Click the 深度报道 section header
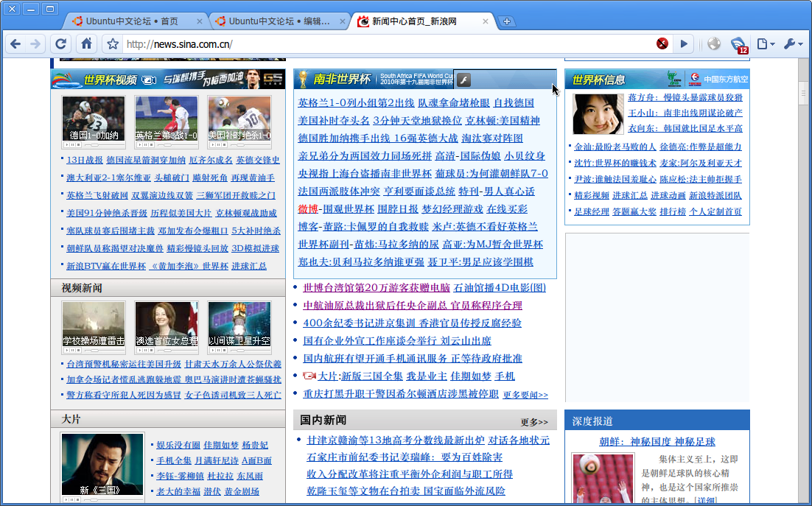 pyautogui.click(x=592, y=421)
